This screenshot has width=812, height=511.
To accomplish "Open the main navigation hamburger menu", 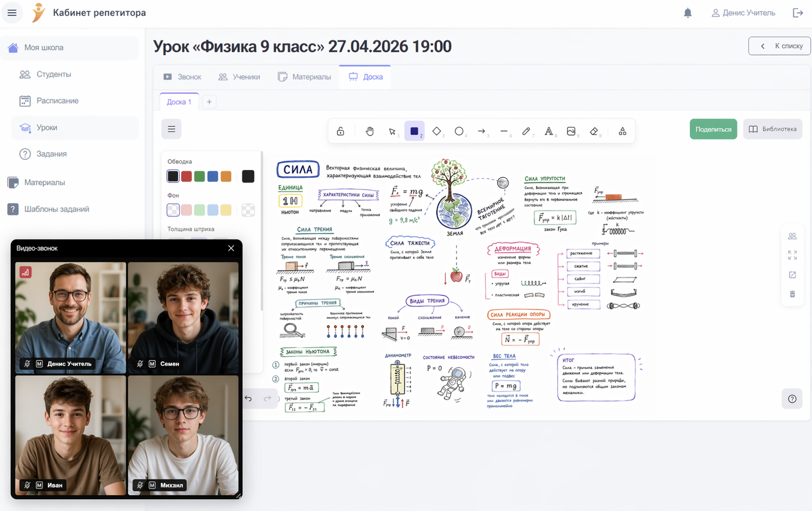I will coord(12,12).
